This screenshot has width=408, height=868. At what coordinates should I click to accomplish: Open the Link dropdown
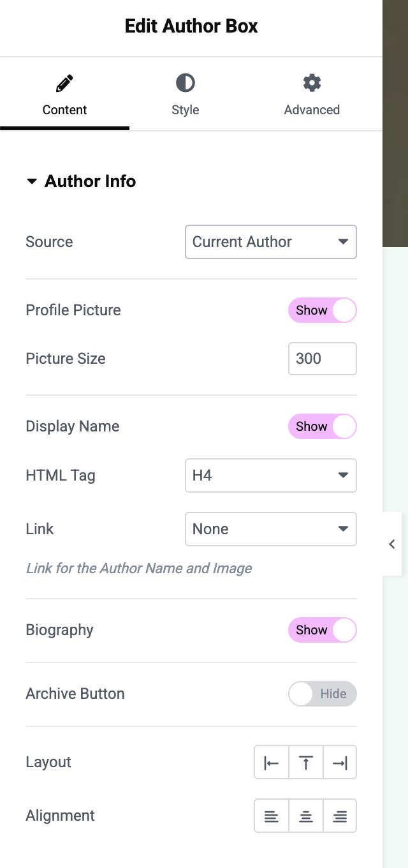tap(270, 529)
